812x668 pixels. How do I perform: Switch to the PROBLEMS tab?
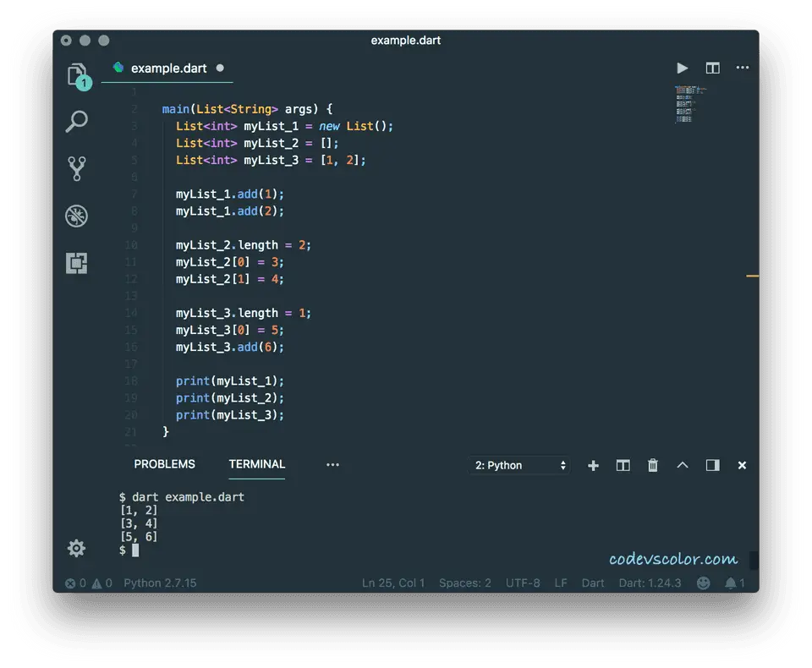(165, 464)
